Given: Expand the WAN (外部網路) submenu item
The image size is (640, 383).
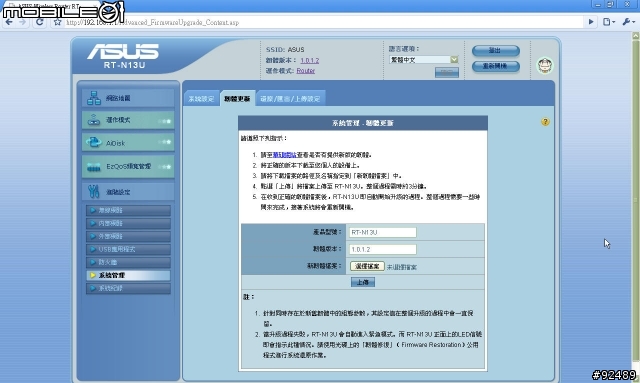Looking at the screenshot, I should click(x=128, y=236).
